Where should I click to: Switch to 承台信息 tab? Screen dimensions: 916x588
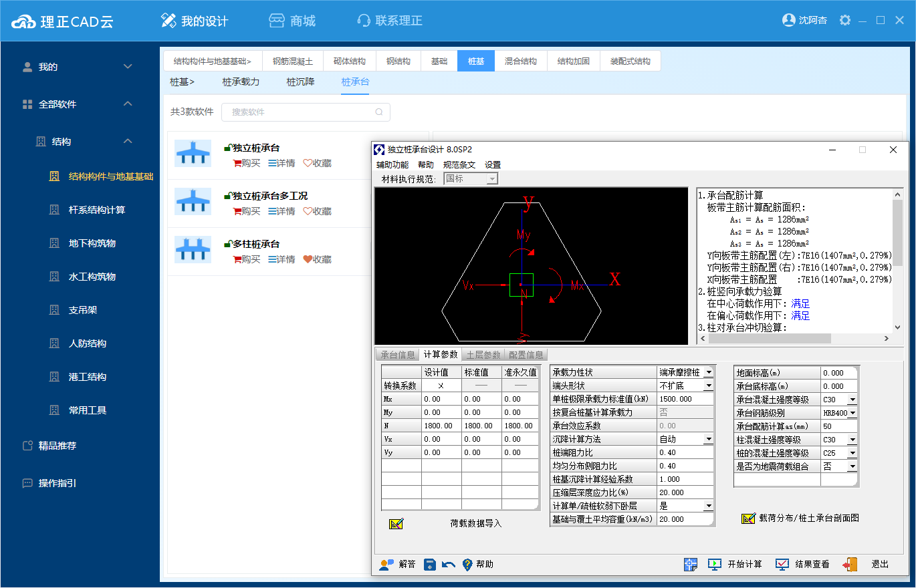click(398, 355)
